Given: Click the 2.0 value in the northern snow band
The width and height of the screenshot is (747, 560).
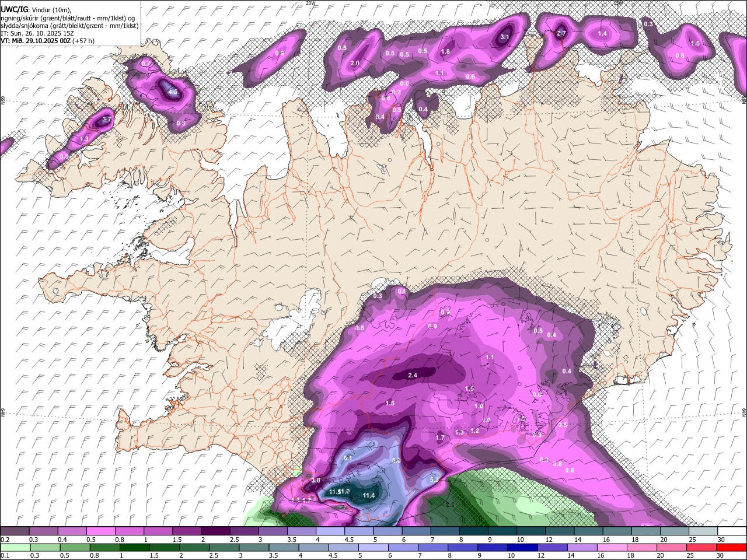Looking at the screenshot, I should point(354,63).
